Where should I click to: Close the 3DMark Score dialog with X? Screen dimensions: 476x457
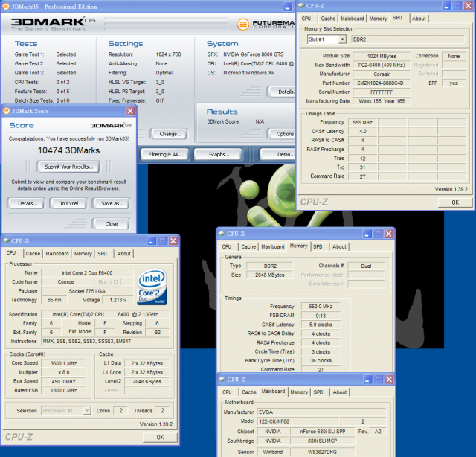130,111
